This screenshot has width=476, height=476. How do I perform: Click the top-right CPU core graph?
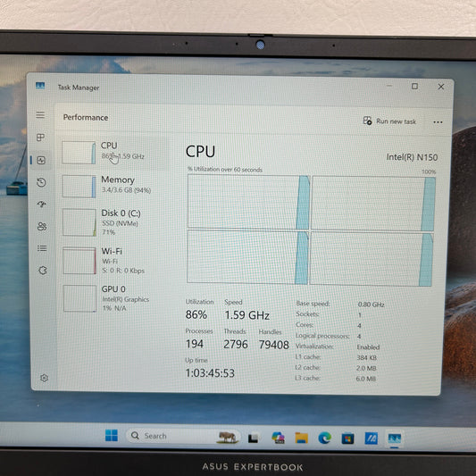click(374, 204)
